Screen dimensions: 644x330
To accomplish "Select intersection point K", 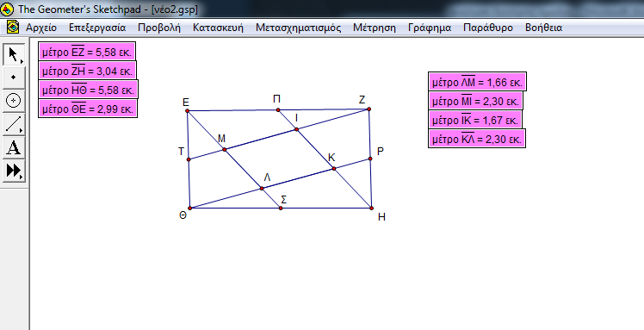I will pyautogui.click(x=334, y=169).
